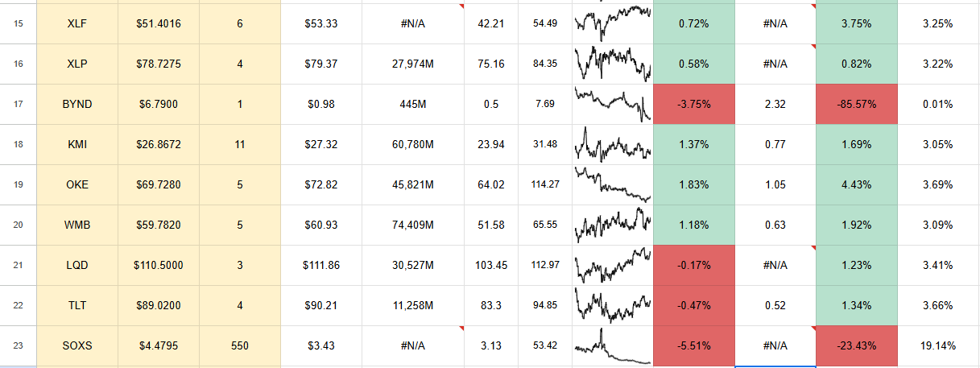Select the 114.27 high value cell
The width and height of the screenshot is (980, 368).
click(545, 184)
